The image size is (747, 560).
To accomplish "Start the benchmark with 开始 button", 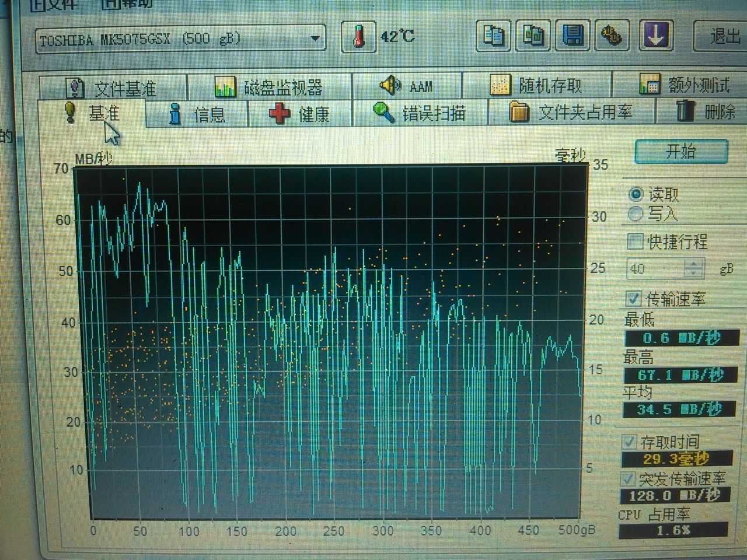I will click(x=681, y=152).
